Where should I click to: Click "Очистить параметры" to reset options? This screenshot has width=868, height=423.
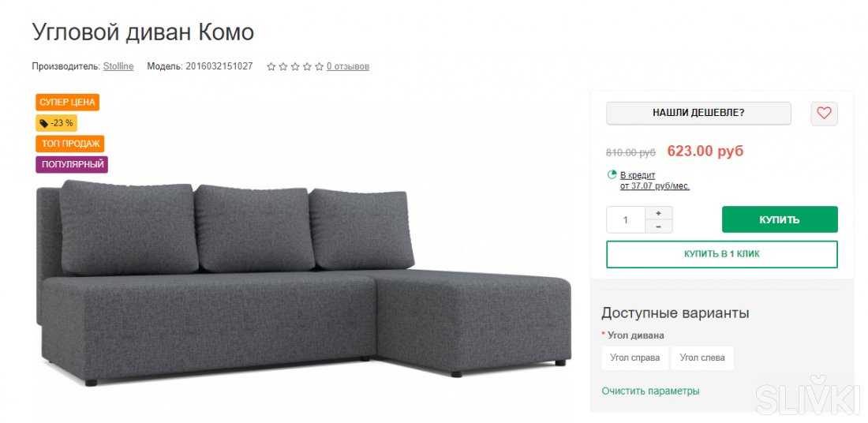[x=650, y=391]
